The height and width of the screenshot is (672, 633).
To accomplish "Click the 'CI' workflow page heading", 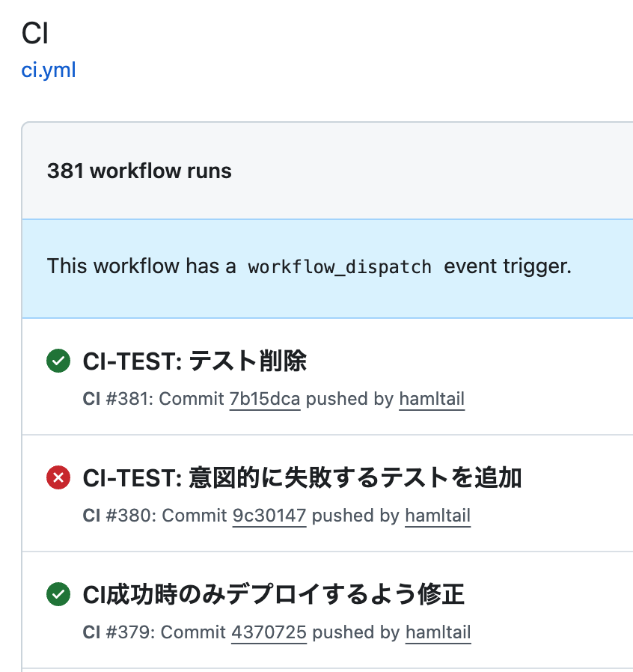I will (x=35, y=34).
